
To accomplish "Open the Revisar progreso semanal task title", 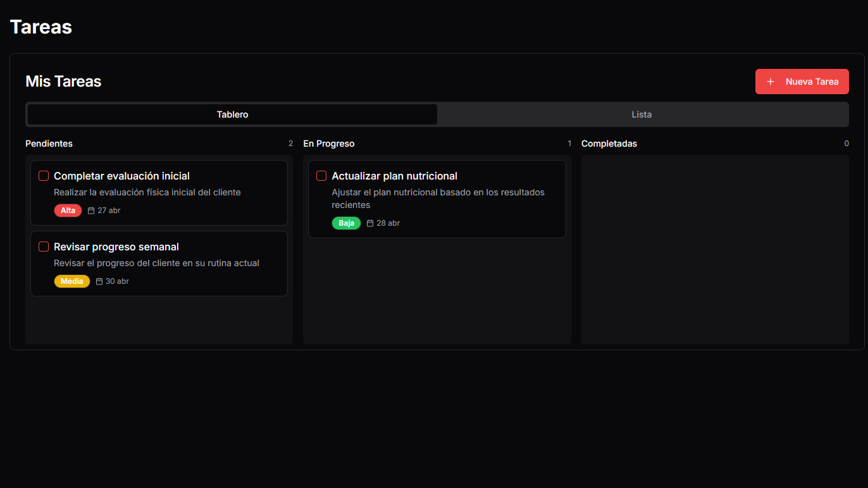I will (x=116, y=247).
